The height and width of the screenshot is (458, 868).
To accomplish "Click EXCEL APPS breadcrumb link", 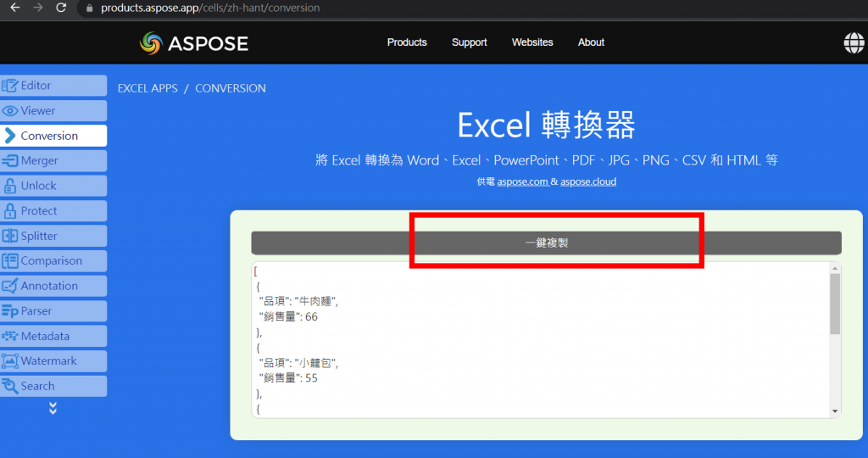I will pyautogui.click(x=147, y=88).
